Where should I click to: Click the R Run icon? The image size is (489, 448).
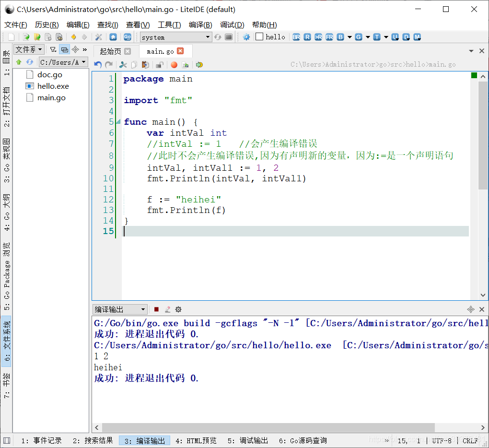(307, 37)
